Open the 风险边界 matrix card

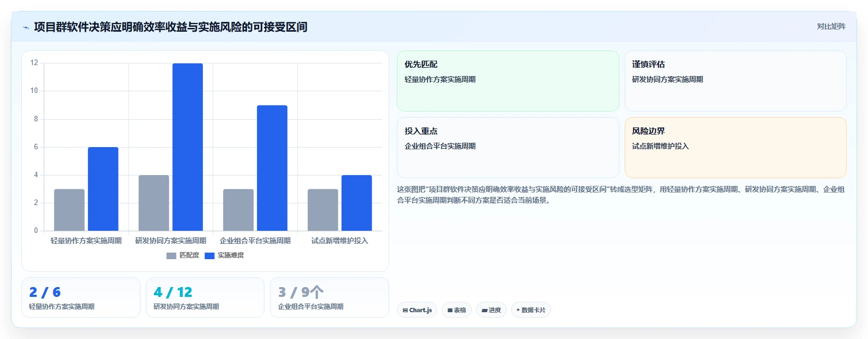[735, 148]
